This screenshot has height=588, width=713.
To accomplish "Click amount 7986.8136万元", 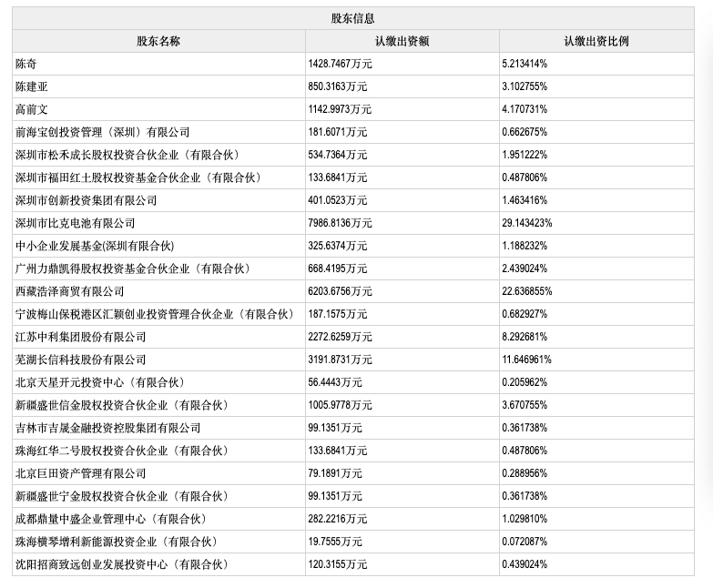I will [x=340, y=223].
